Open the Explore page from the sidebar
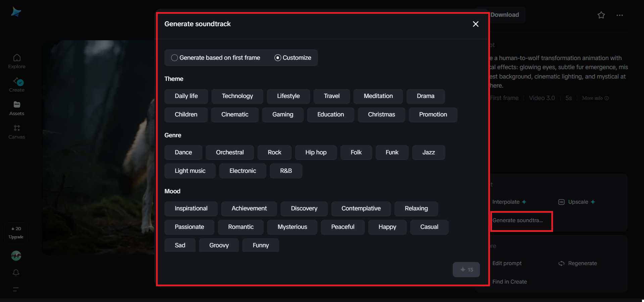This screenshot has width=644, height=302. pos(16,60)
